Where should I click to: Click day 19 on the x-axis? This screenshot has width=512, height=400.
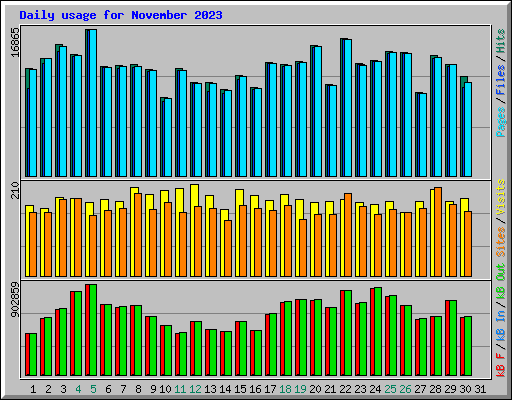pyautogui.click(x=300, y=389)
